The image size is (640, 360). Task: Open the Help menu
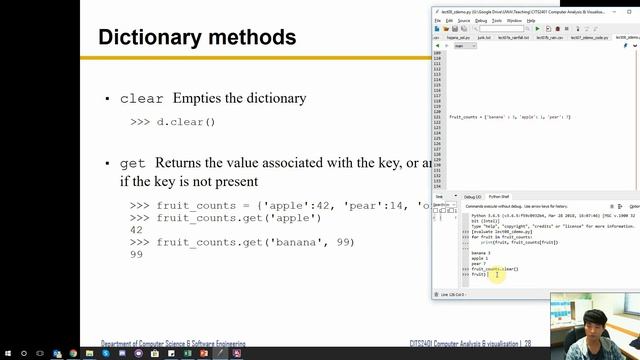[x=531, y=20]
